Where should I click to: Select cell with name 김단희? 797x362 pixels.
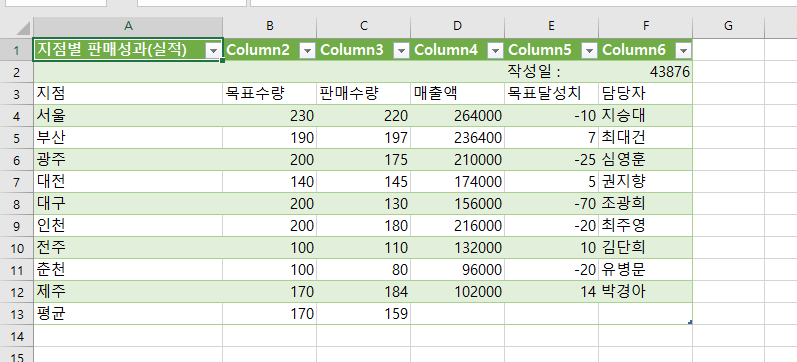click(646, 248)
